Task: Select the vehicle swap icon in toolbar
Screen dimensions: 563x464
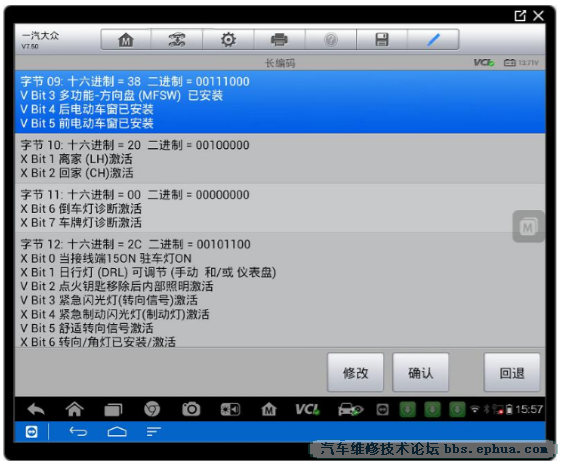Action: pos(177,40)
